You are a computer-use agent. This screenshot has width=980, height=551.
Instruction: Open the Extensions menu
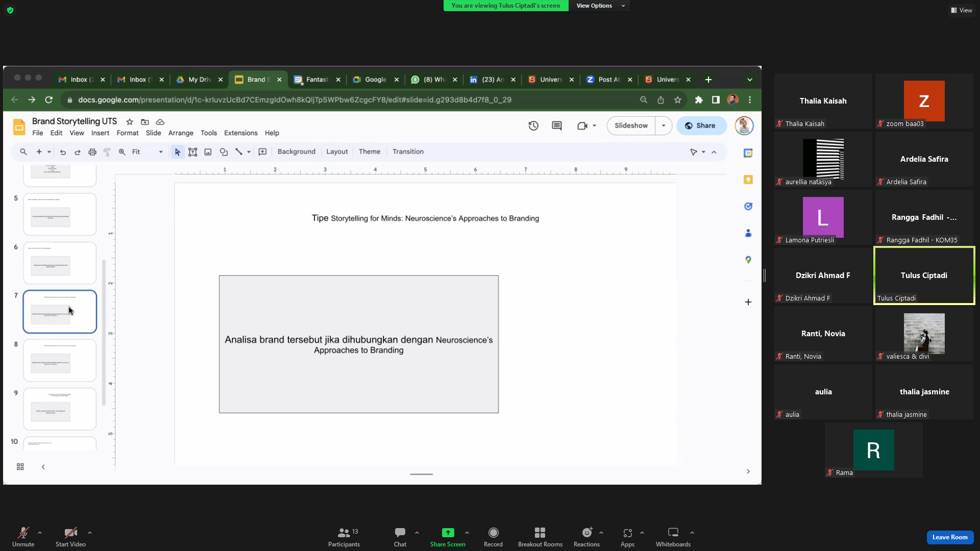(x=241, y=133)
